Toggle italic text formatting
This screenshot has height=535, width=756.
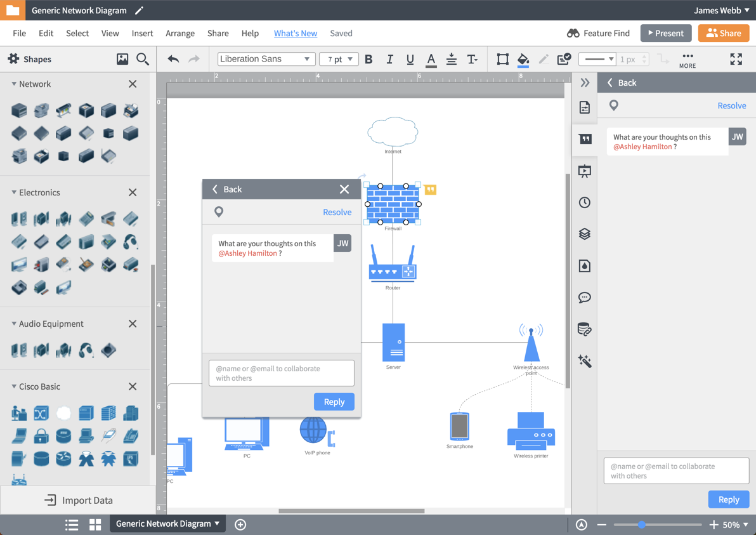point(389,58)
